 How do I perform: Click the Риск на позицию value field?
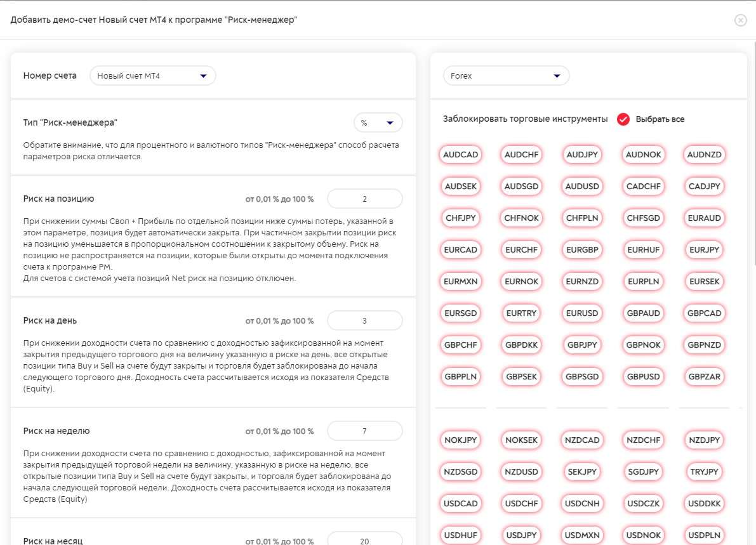tap(364, 199)
